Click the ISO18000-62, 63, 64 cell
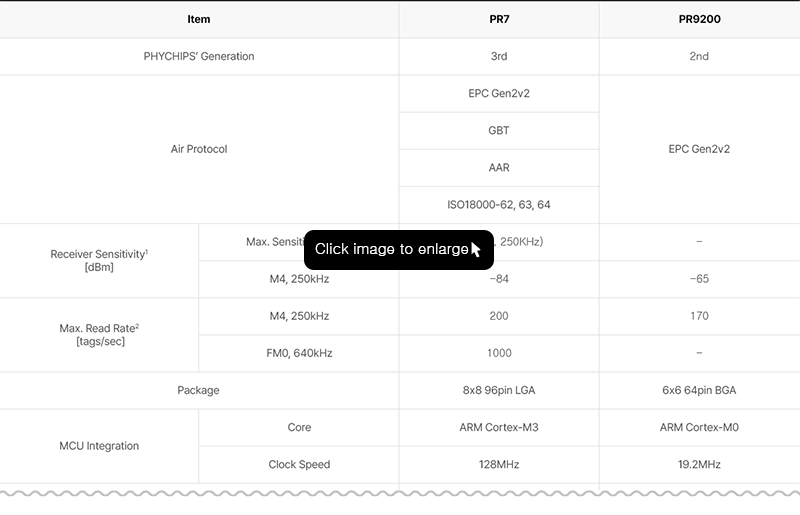 [x=499, y=205]
